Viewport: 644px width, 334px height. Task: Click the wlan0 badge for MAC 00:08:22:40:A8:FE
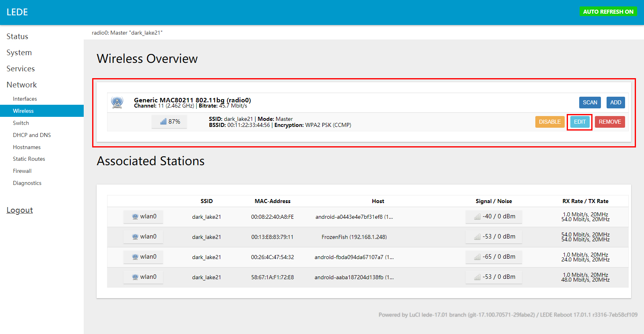pyautogui.click(x=144, y=217)
